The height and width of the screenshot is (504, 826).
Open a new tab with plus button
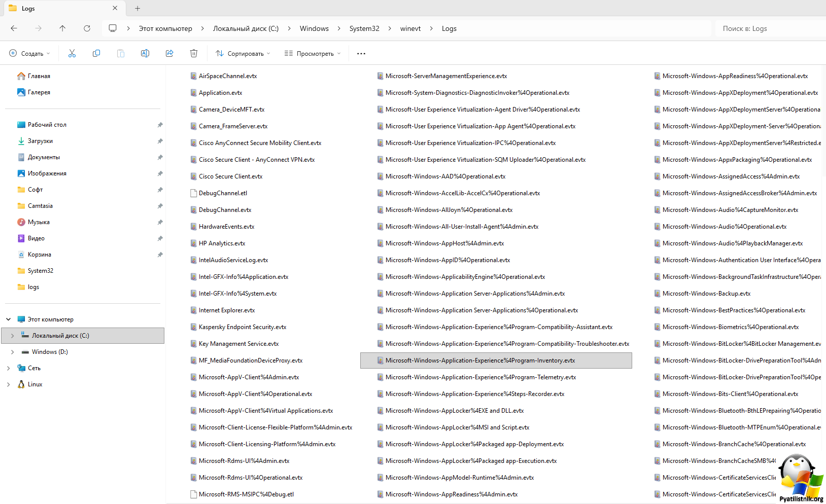click(137, 8)
